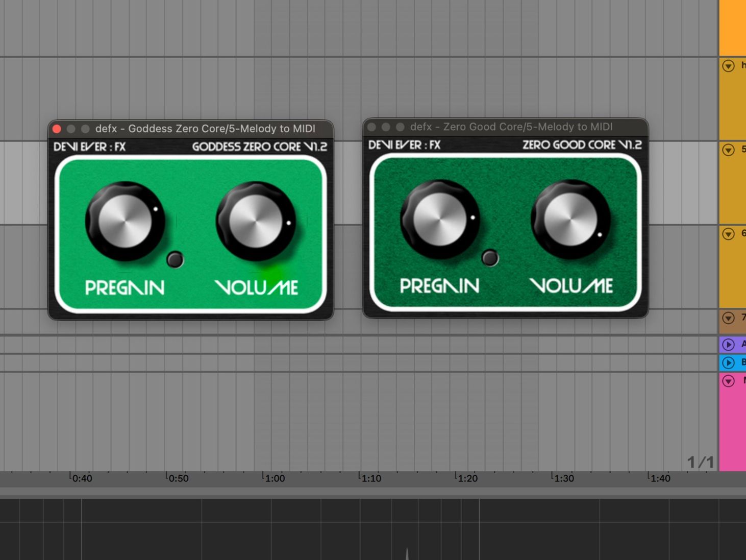Click the Zero Good Core/5-Melody to MIDI title
746x560 pixels.
click(x=511, y=127)
